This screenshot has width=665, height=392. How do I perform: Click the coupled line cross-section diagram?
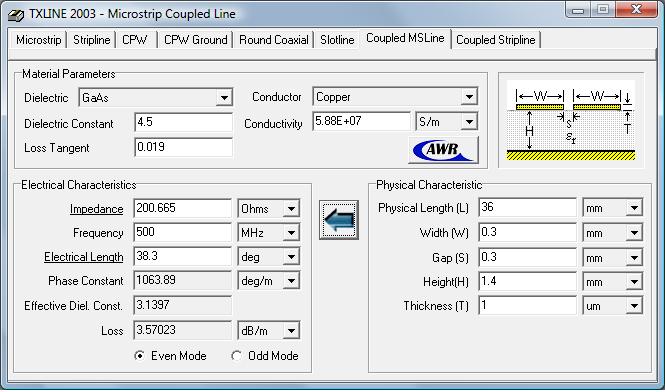[571, 120]
